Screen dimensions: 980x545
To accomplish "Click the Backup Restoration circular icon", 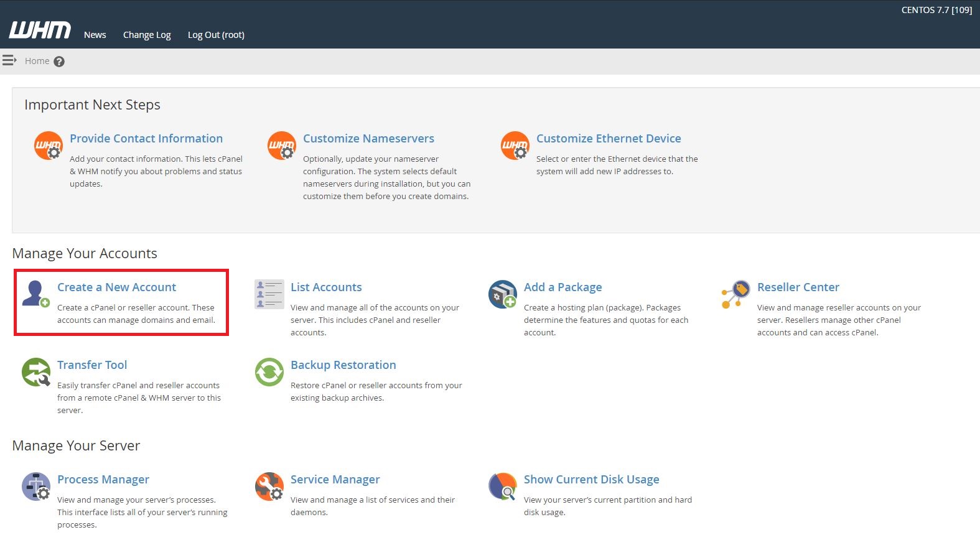I will [x=269, y=372].
